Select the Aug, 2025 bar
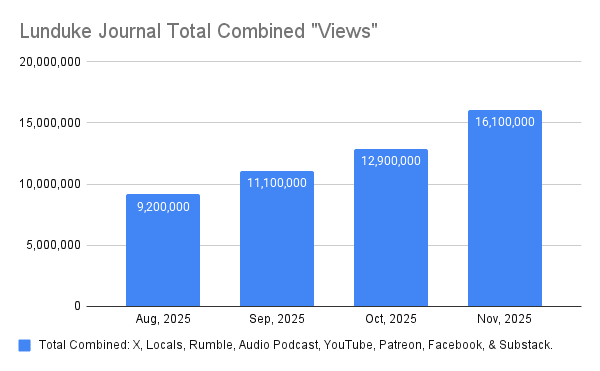 point(163,250)
